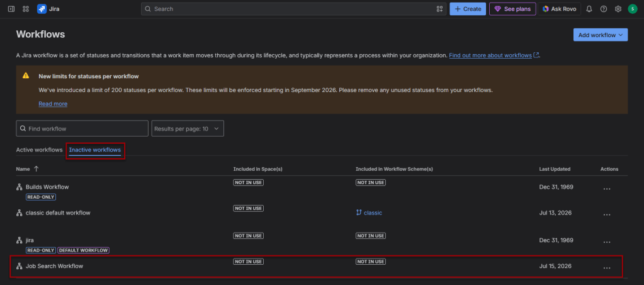
Task: Click the Builds Workflow icon
Action: click(19, 187)
